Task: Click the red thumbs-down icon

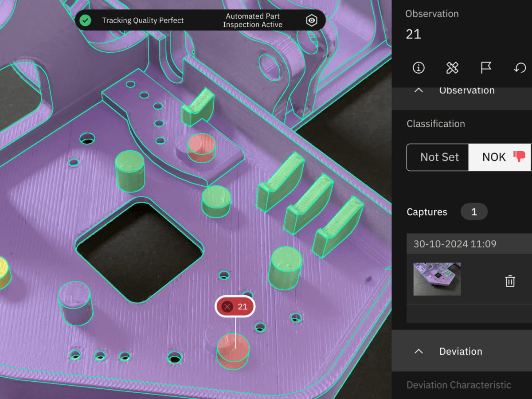Action: coord(519,157)
